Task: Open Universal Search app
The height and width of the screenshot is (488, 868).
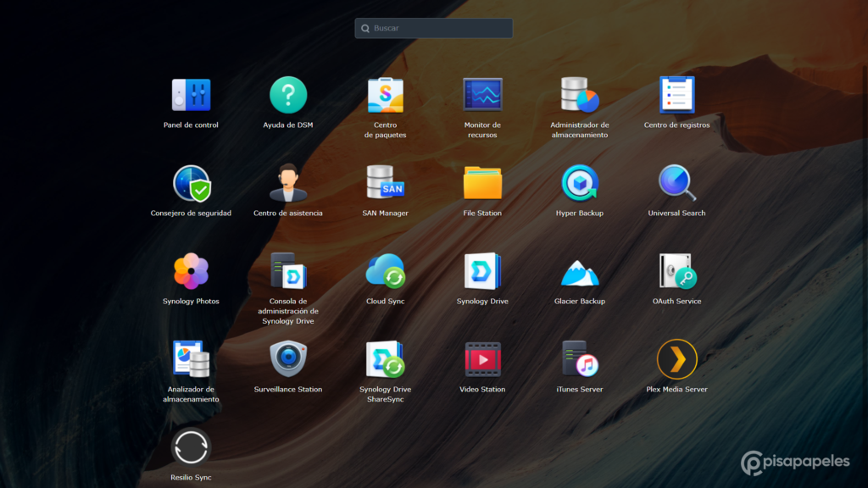Action: tap(676, 183)
